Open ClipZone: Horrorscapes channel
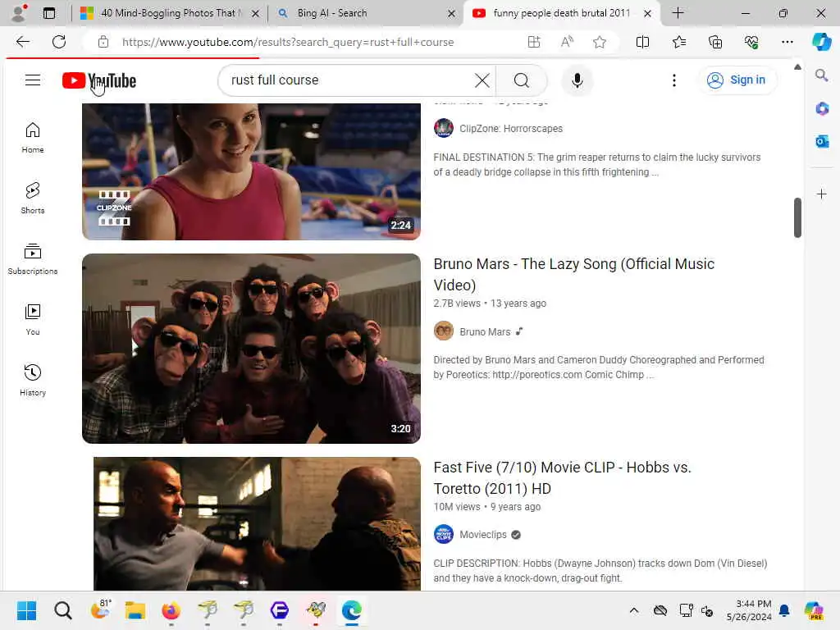This screenshot has width=840, height=630. point(510,129)
